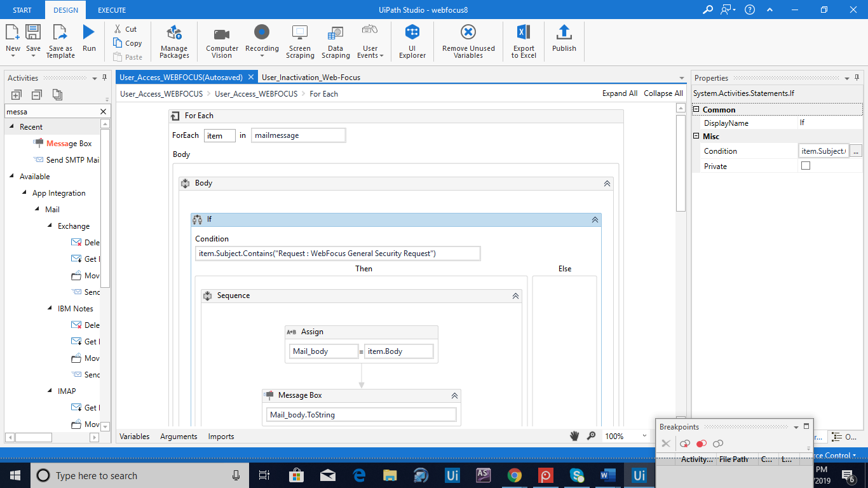Open the zoom level 100% dropdown
The width and height of the screenshot is (868, 488).
(x=644, y=436)
